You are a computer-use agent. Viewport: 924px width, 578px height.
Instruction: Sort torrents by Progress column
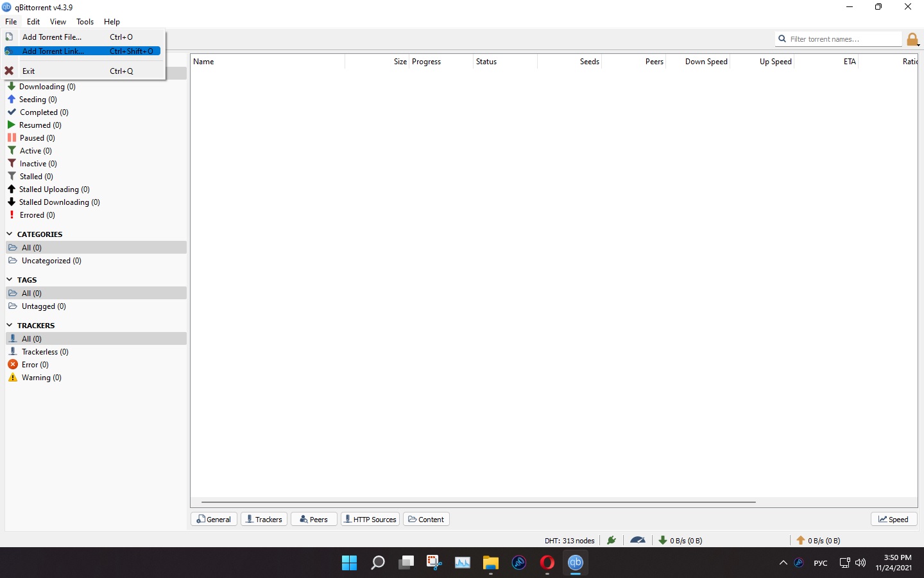[x=441, y=62]
